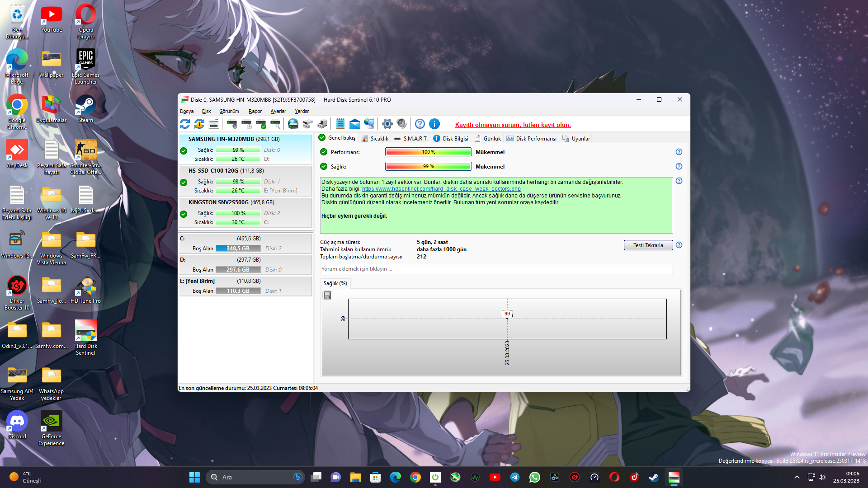Open the settings gear in toolbar

coord(387,124)
